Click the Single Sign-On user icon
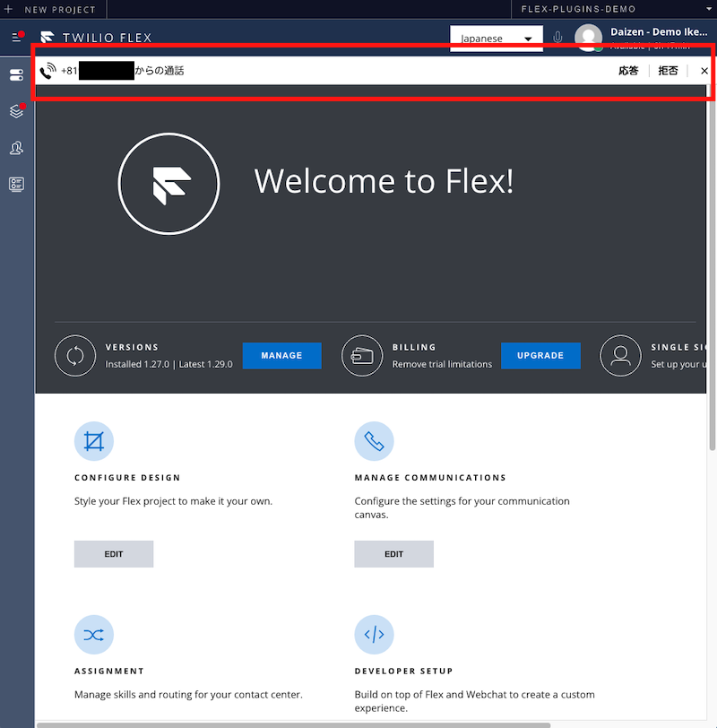 tap(620, 356)
